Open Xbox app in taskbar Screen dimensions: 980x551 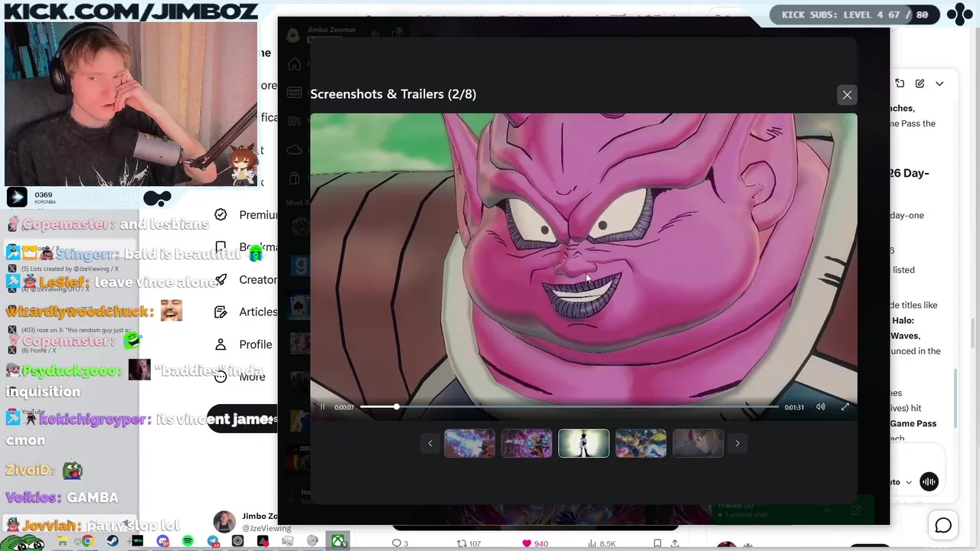click(338, 541)
